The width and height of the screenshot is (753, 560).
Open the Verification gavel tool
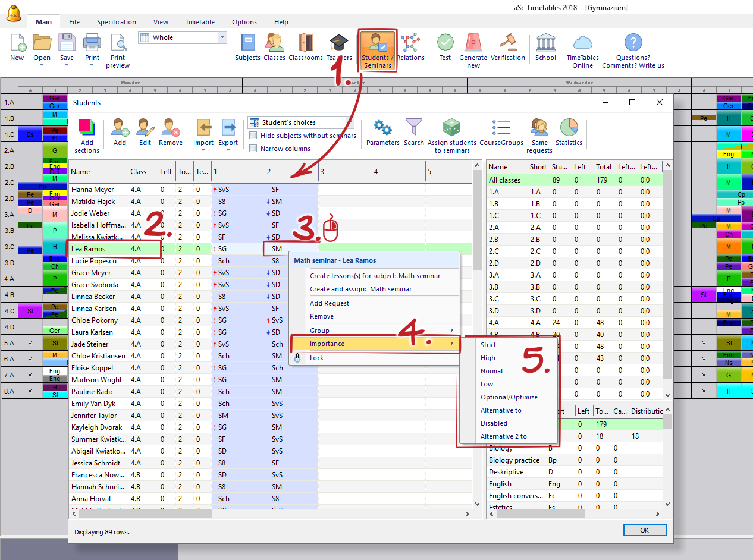point(507,48)
